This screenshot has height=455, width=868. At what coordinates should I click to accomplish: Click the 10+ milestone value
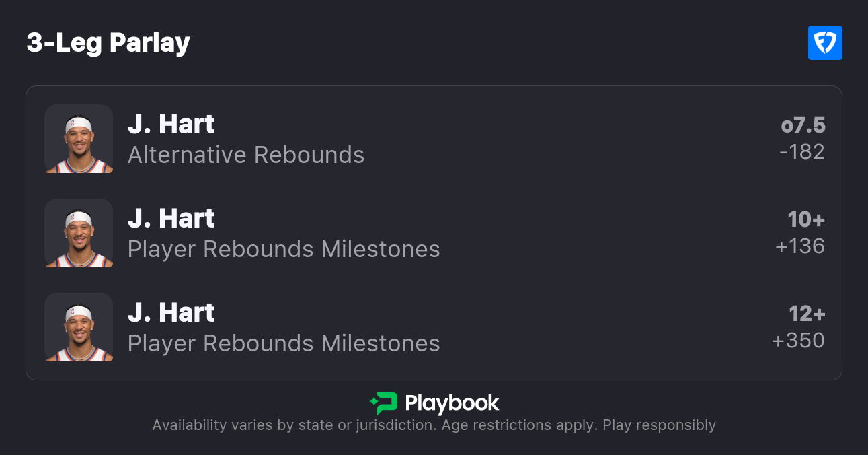tap(806, 219)
